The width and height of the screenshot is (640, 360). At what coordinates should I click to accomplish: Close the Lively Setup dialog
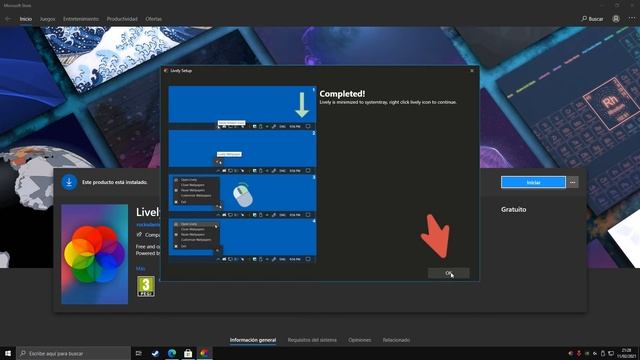(472, 71)
